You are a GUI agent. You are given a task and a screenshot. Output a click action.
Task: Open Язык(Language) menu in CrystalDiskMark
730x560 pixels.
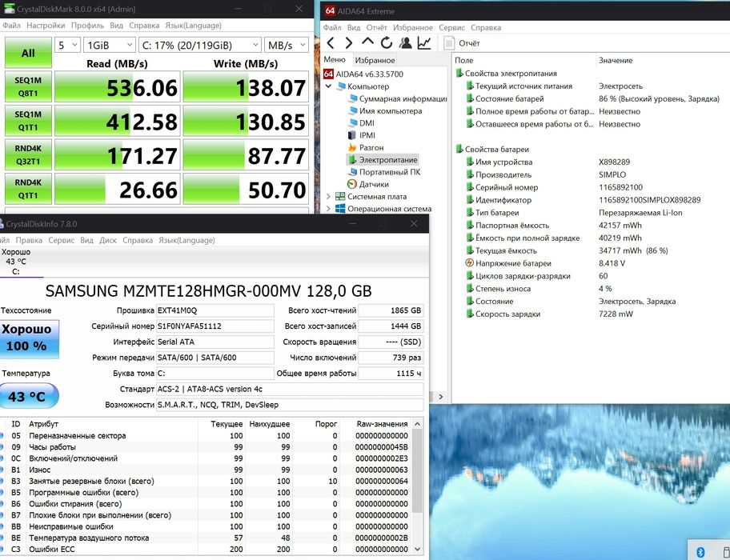pos(193,26)
